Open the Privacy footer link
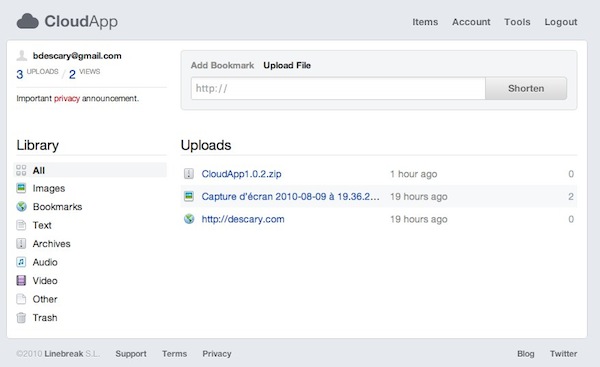Viewport: 600px width, 367px height. click(217, 354)
